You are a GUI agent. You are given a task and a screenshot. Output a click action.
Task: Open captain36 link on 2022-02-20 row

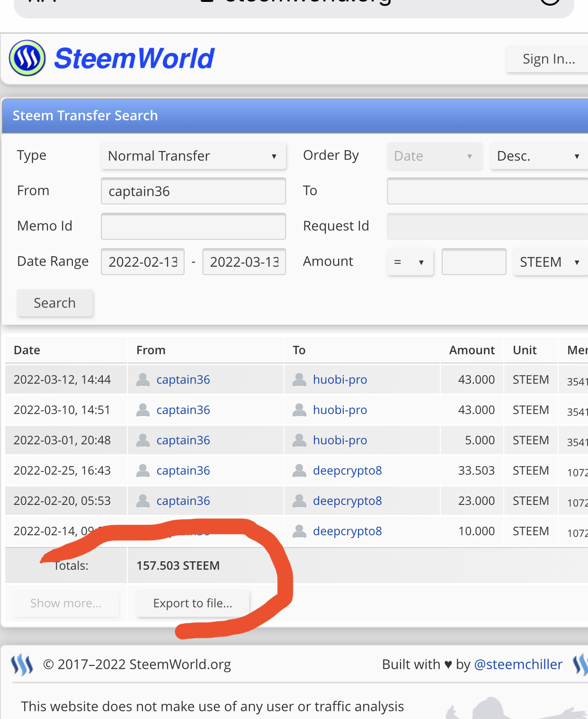(x=183, y=501)
